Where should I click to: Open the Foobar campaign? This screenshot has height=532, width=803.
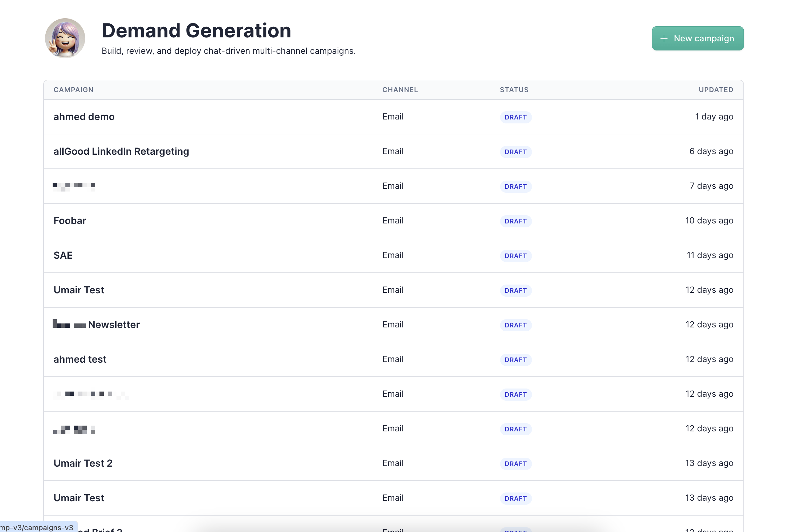(x=70, y=220)
